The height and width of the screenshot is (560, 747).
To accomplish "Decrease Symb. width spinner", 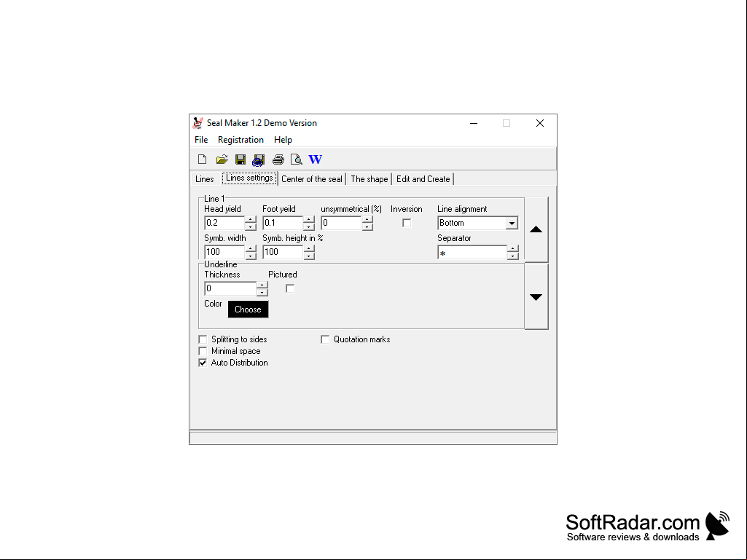I will click(251, 256).
